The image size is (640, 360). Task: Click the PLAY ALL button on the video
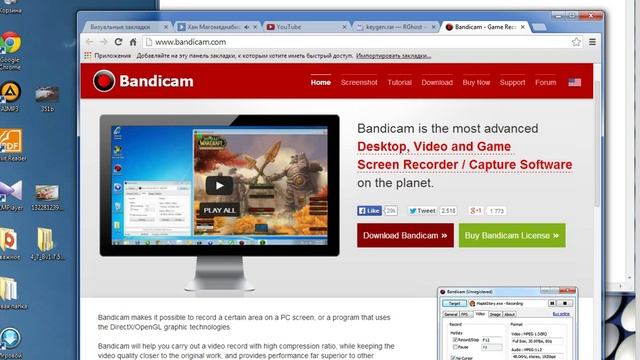(x=219, y=210)
